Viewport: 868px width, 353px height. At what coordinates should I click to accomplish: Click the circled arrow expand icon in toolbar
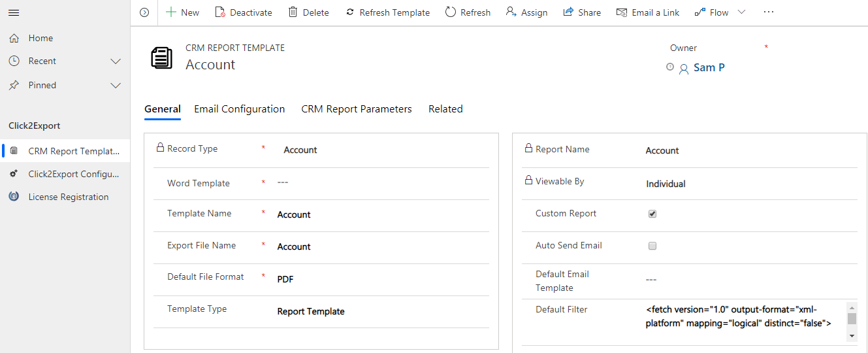click(x=144, y=12)
